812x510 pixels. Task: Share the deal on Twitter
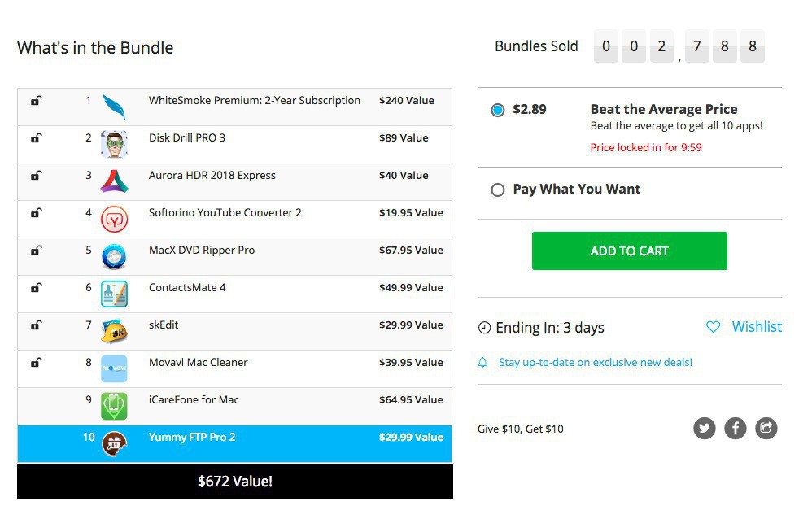[705, 428]
